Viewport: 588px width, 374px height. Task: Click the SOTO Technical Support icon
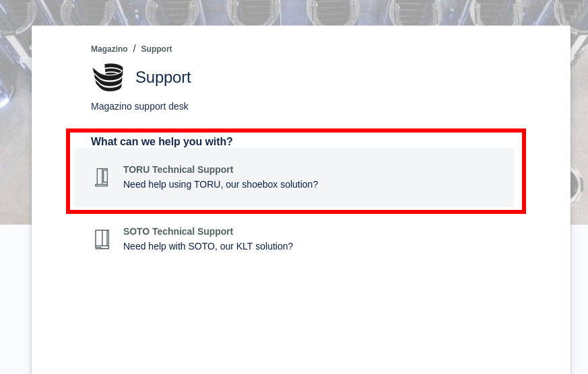click(x=102, y=239)
